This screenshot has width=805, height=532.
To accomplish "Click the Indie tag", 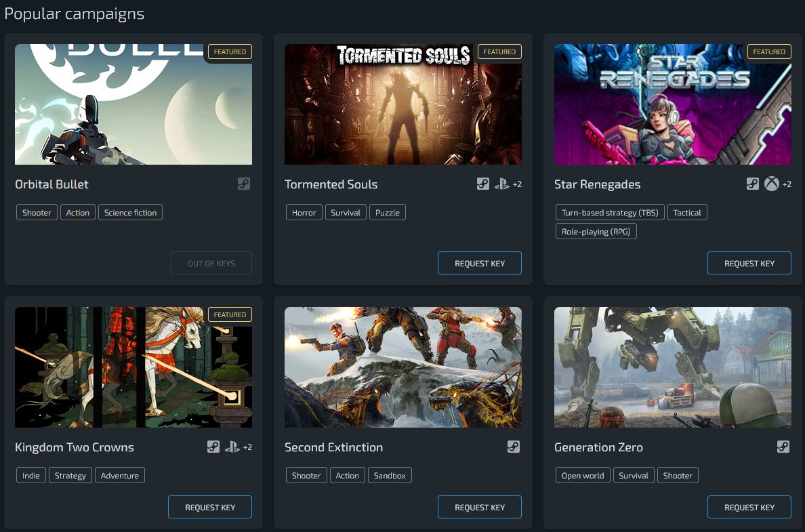I will 30,475.
